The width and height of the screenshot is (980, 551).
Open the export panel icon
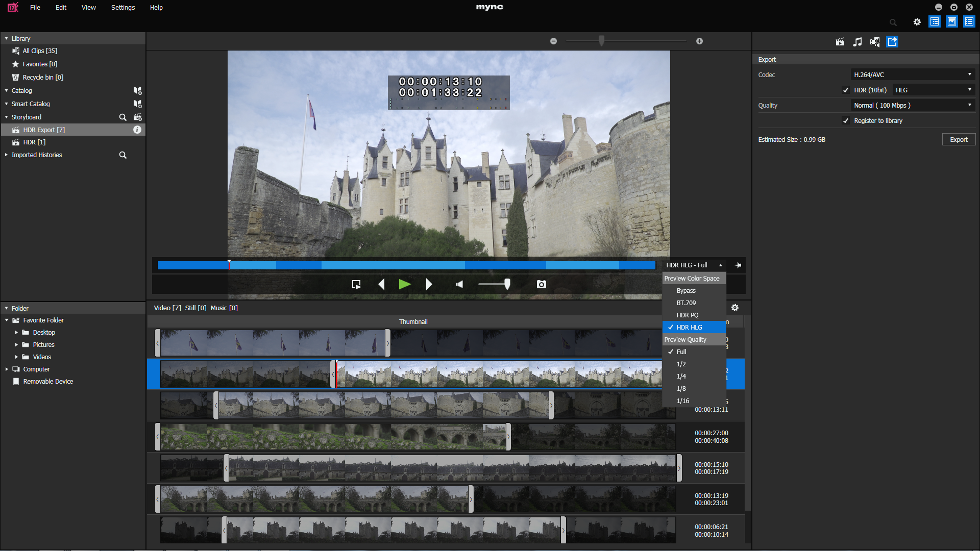[892, 42]
